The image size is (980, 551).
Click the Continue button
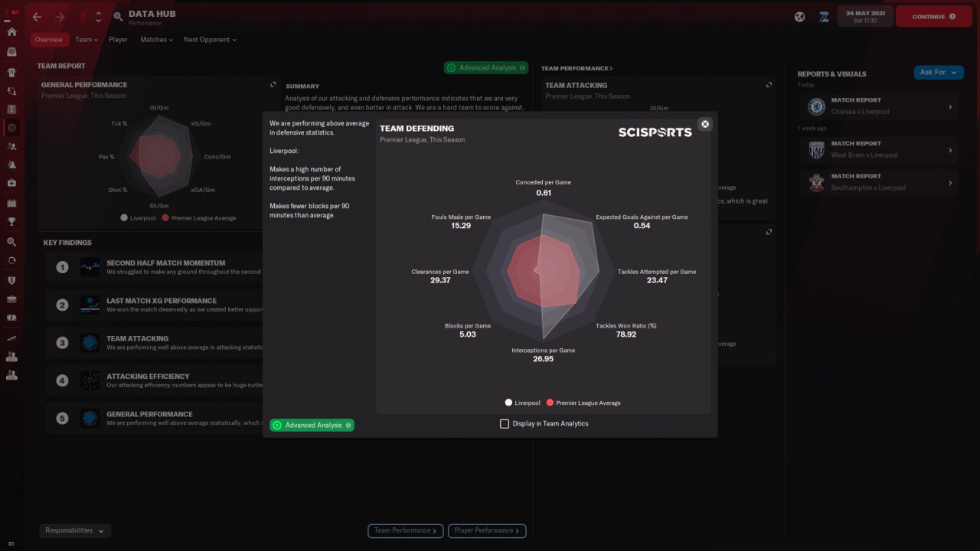point(933,16)
